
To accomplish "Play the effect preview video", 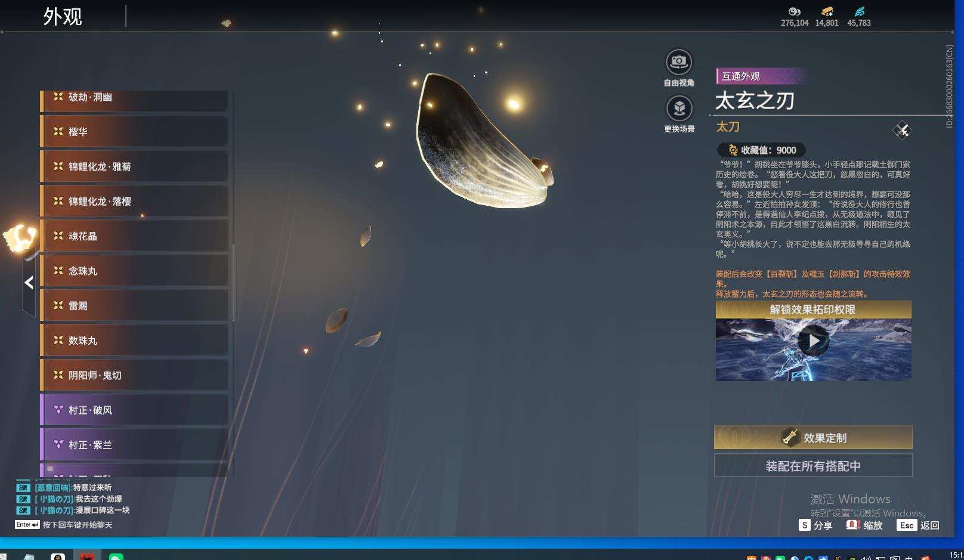I will click(813, 341).
